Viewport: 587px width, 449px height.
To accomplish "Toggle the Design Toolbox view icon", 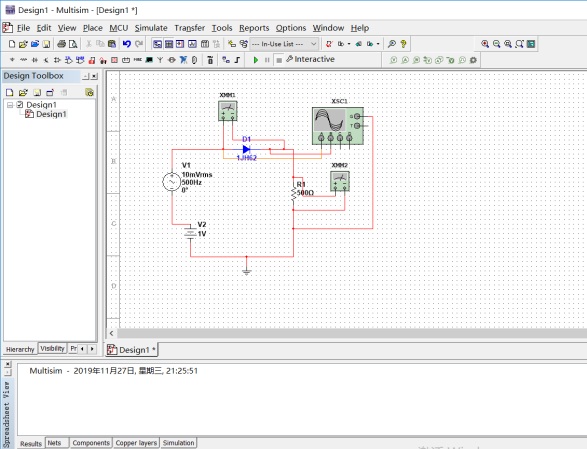I will tap(158, 44).
